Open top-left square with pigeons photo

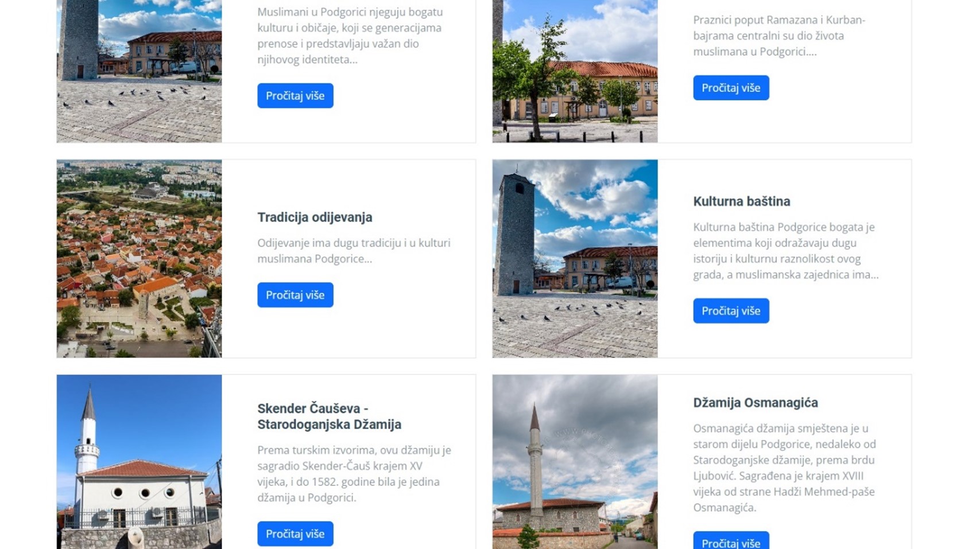[139, 71]
